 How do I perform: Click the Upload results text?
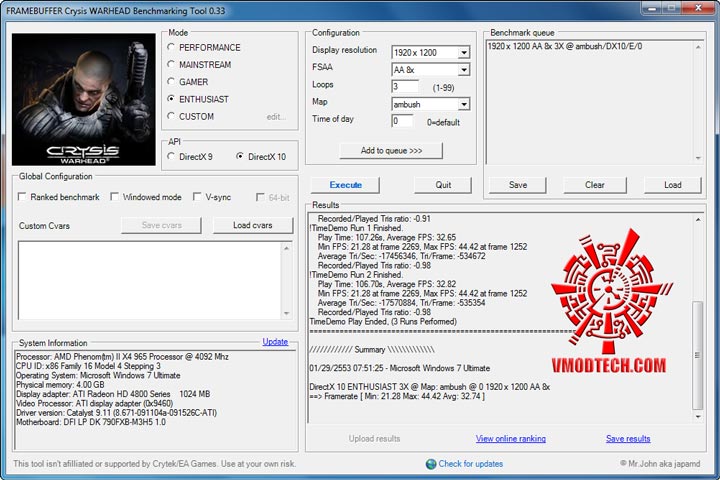coord(374,439)
